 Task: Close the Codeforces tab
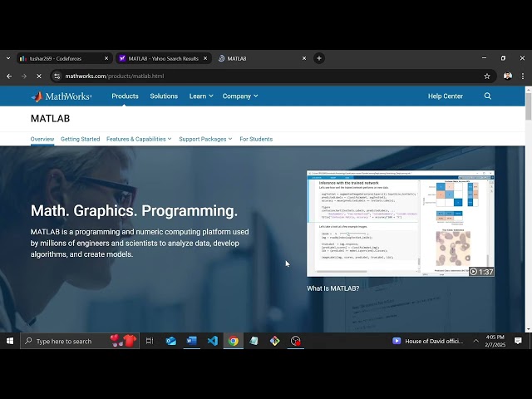(106, 58)
